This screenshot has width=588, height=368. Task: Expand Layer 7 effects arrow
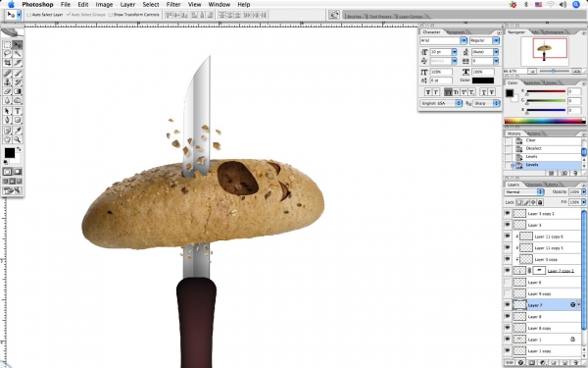pos(578,305)
